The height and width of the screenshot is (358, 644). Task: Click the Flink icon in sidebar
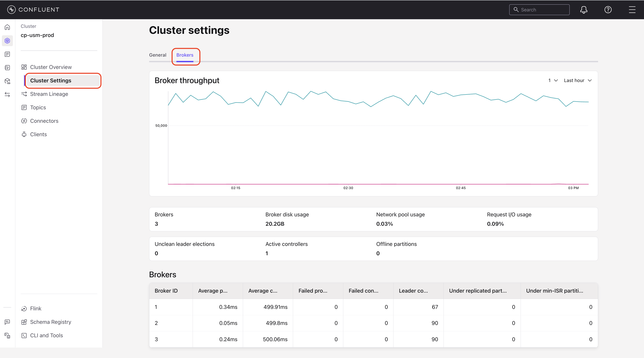click(x=24, y=308)
